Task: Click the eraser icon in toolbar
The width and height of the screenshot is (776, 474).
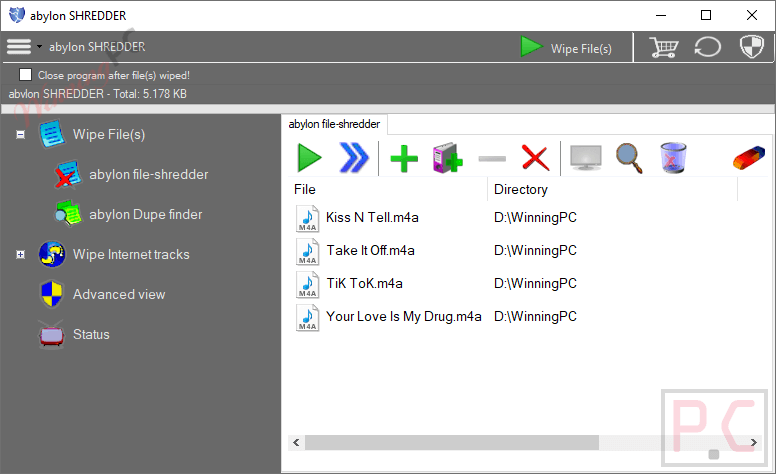Action: pyautogui.click(x=749, y=158)
